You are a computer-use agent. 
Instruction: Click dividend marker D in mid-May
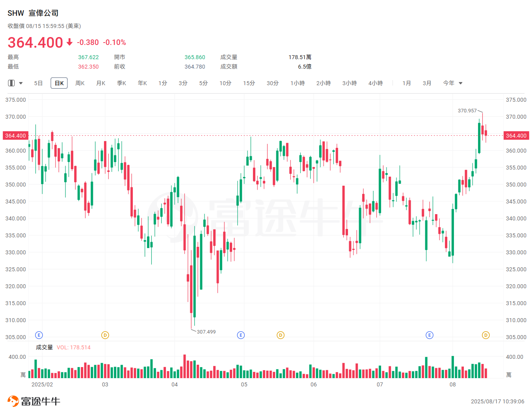coord(281,335)
